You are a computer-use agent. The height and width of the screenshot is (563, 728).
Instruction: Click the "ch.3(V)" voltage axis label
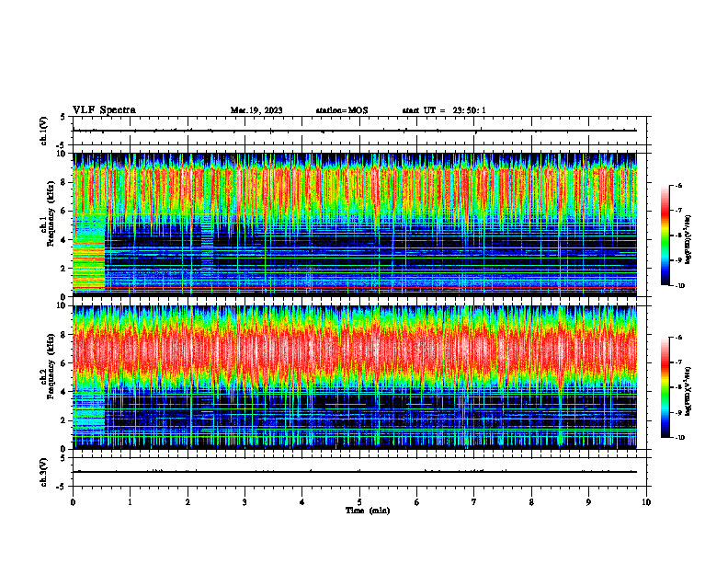click(x=43, y=472)
